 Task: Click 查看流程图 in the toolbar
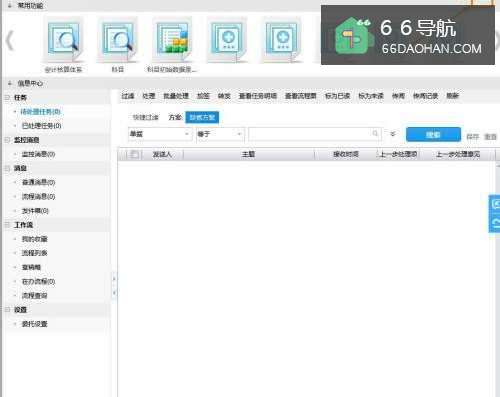[300, 96]
